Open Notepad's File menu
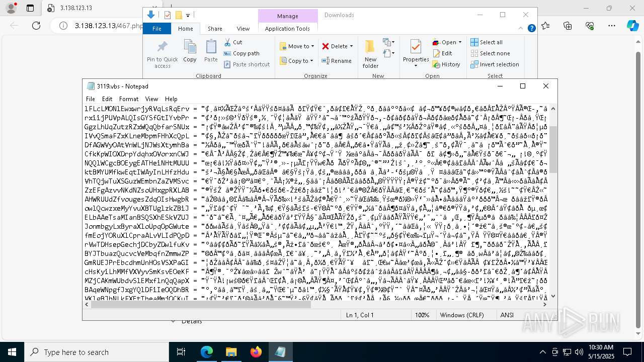This screenshot has width=644, height=362. coord(91,99)
